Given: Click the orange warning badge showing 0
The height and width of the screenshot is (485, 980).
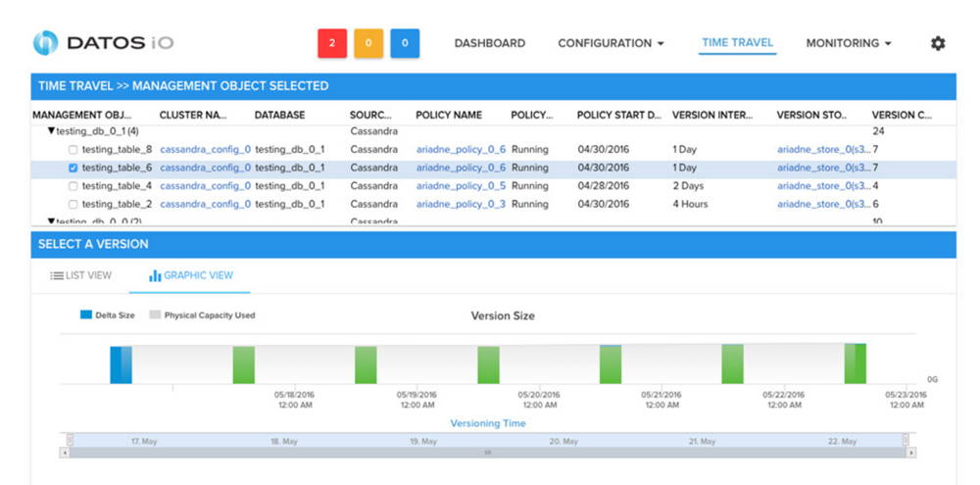Looking at the screenshot, I should [x=368, y=43].
